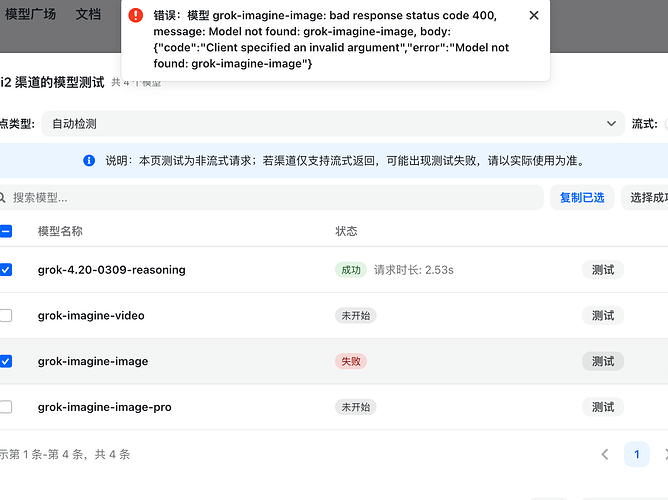668x500 pixels.
Task: Click the search magnifier icon
Action: [2, 198]
